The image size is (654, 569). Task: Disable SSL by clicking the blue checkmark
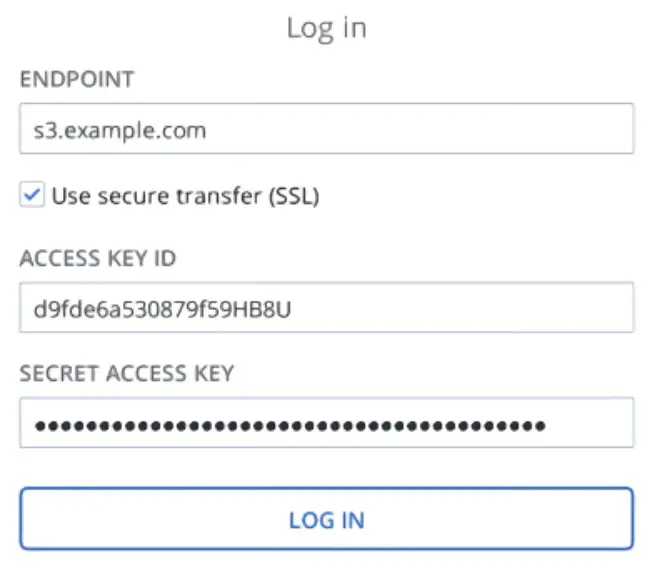(x=32, y=196)
